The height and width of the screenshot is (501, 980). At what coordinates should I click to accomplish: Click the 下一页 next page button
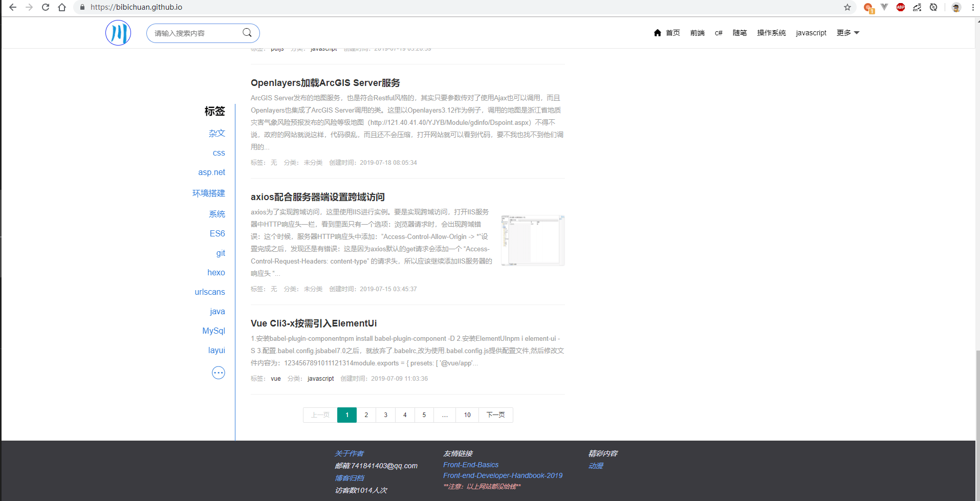tap(495, 415)
